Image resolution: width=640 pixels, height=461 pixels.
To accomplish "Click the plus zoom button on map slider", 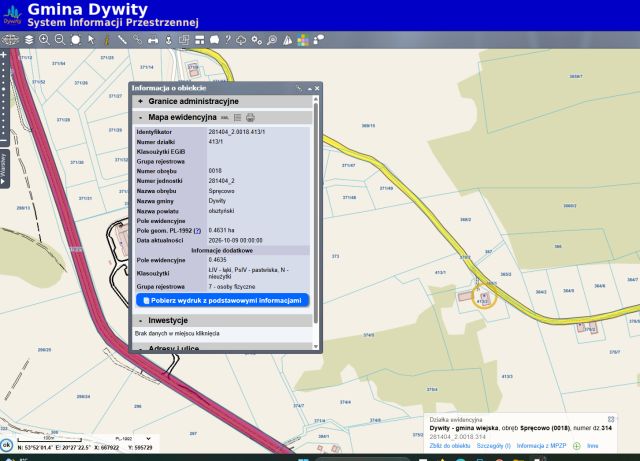I will tap(3, 54).
